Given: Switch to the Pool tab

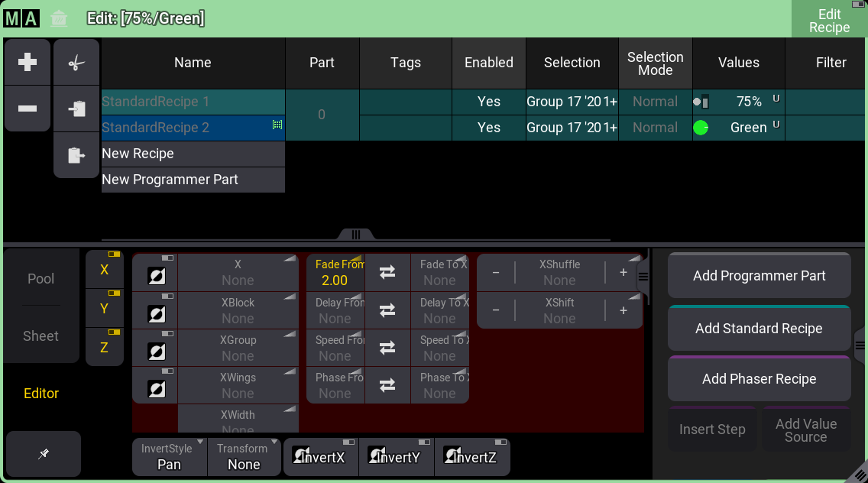Looking at the screenshot, I should coord(41,279).
